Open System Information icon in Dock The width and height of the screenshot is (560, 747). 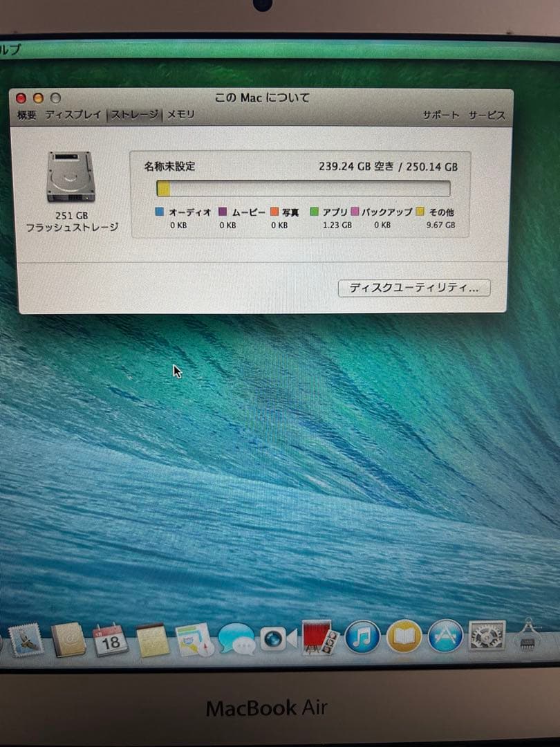[x=529, y=635]
